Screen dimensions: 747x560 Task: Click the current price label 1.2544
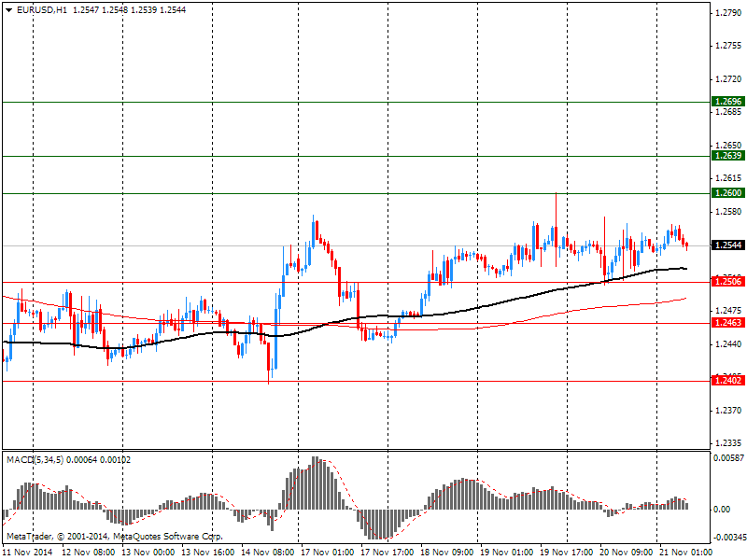click(728, 245)
